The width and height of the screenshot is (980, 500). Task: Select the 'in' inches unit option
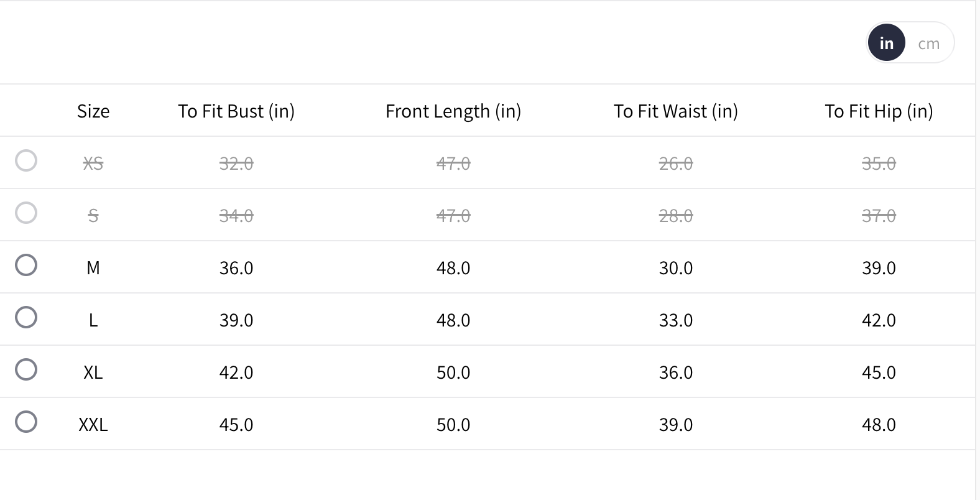(x=886, y=43)
